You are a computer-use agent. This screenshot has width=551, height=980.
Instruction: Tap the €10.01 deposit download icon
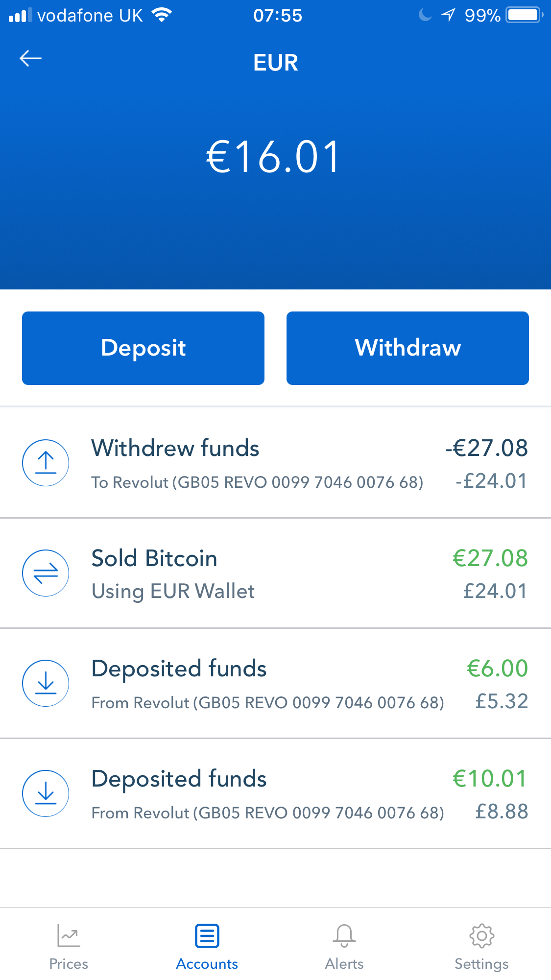tap(46, 793)
